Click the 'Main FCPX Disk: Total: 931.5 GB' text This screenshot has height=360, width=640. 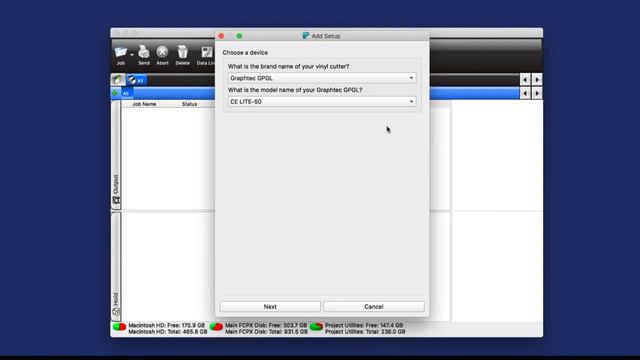[267, 332]
